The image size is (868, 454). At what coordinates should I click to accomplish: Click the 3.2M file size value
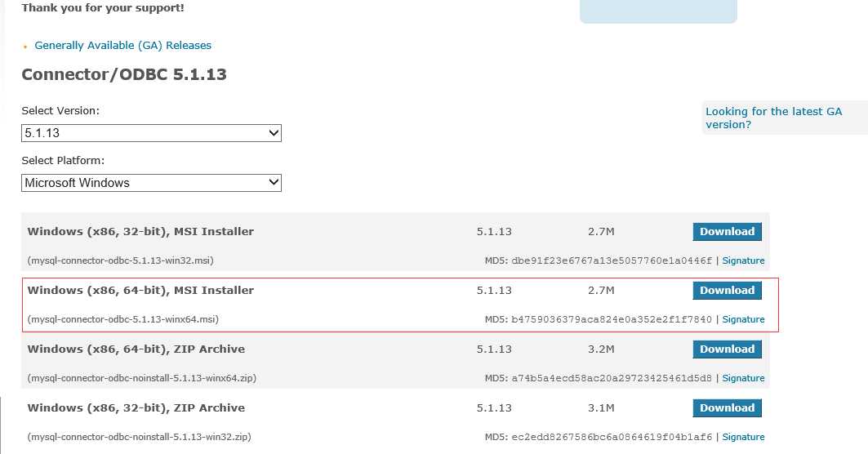pos(601,349)
